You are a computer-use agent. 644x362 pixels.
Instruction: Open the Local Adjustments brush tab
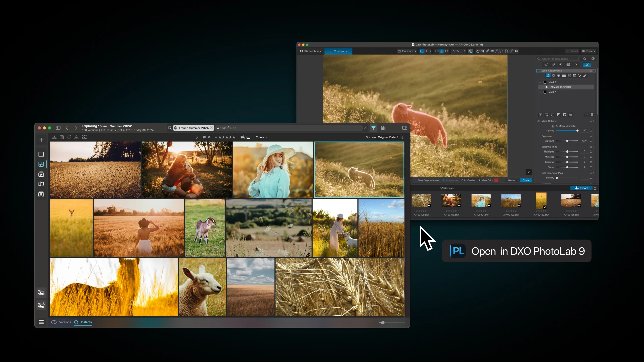click(587, 65)
